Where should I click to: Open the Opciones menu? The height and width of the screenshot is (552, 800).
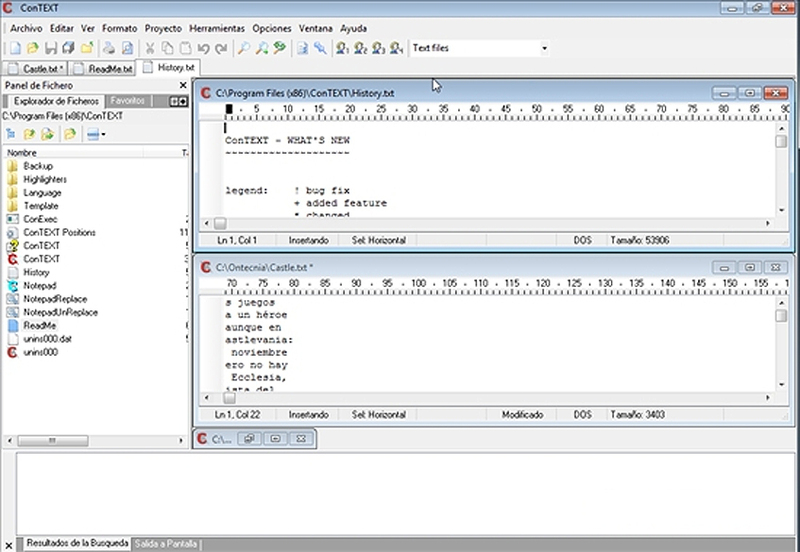(271, 29)
